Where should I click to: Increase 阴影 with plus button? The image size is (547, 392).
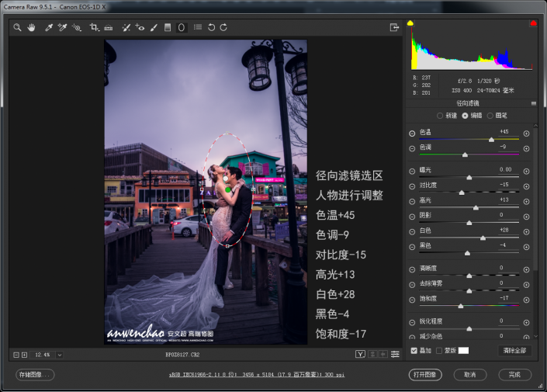tap(526, 217)
